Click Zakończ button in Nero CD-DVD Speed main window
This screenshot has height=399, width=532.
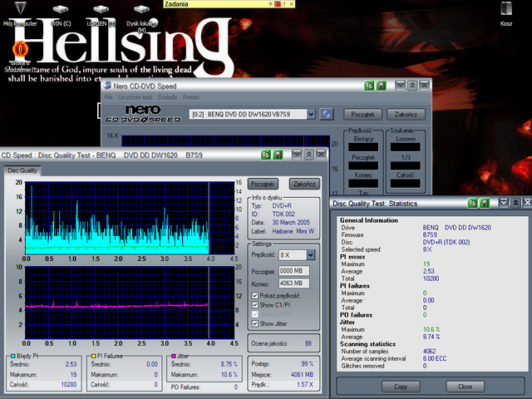(406, 115)
